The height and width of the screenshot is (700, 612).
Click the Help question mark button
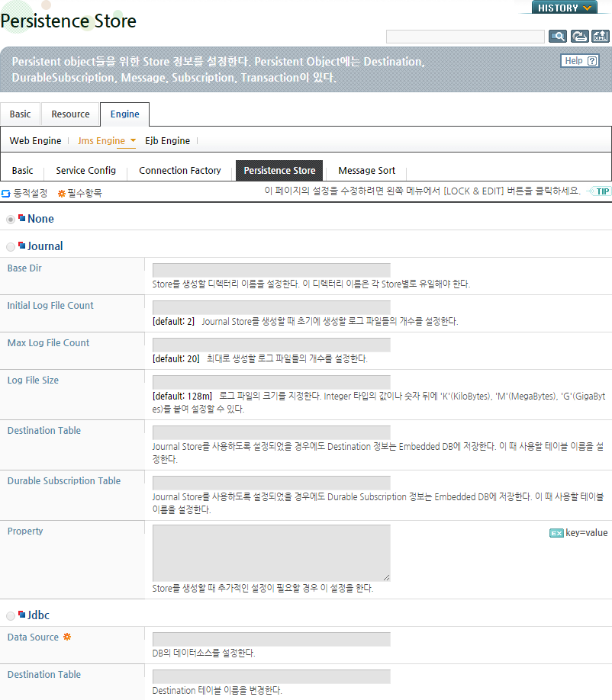coord(580,61)
